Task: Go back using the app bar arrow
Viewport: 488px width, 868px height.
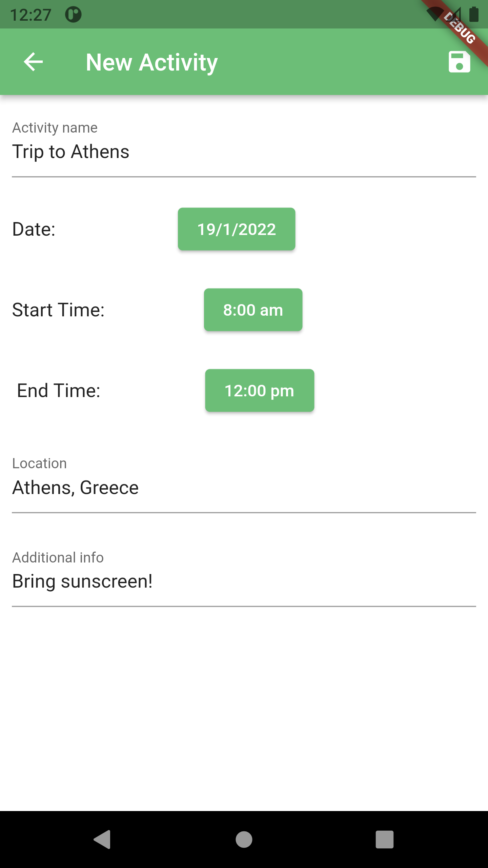Action: click(x=33, y=62)
